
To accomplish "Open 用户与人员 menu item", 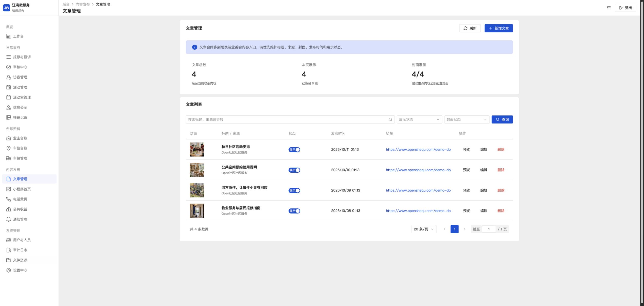I will tap(29, 240).
